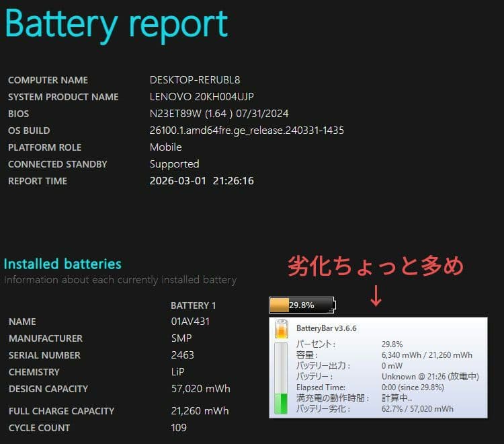The height and width of the screenshot is (444, 504).
Task: Select the '満充電の動作時間' label
Action: (x=333, y=398)
